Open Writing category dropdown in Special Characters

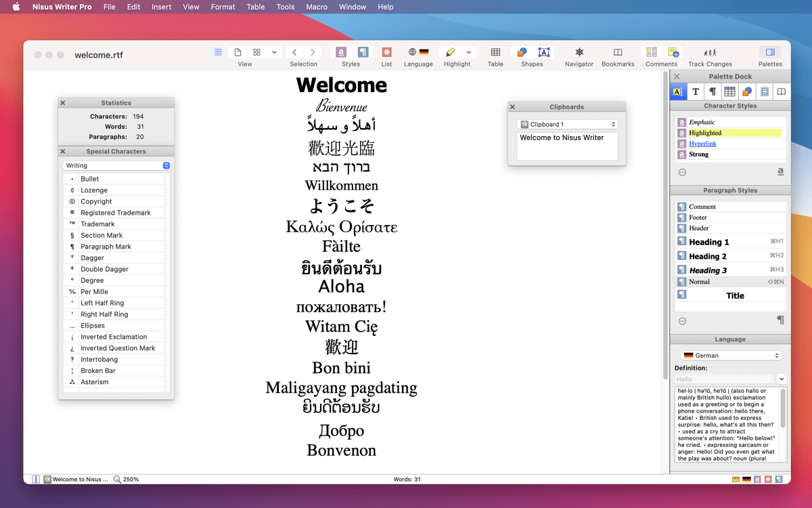pos(116,165)
